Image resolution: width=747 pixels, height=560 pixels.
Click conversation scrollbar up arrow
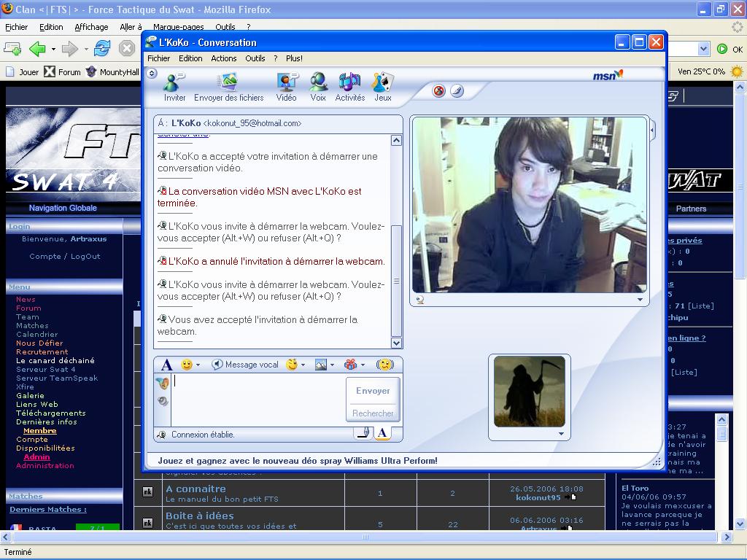(396, 141)
